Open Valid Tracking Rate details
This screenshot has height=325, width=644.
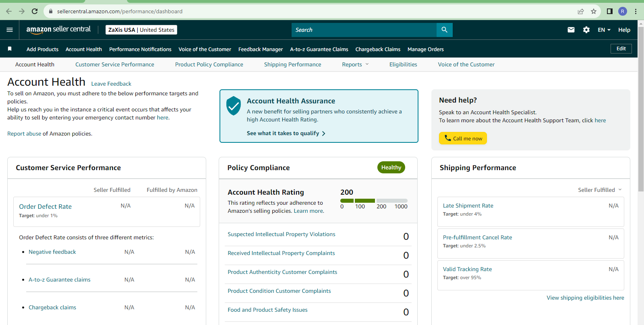pos(467,269)
